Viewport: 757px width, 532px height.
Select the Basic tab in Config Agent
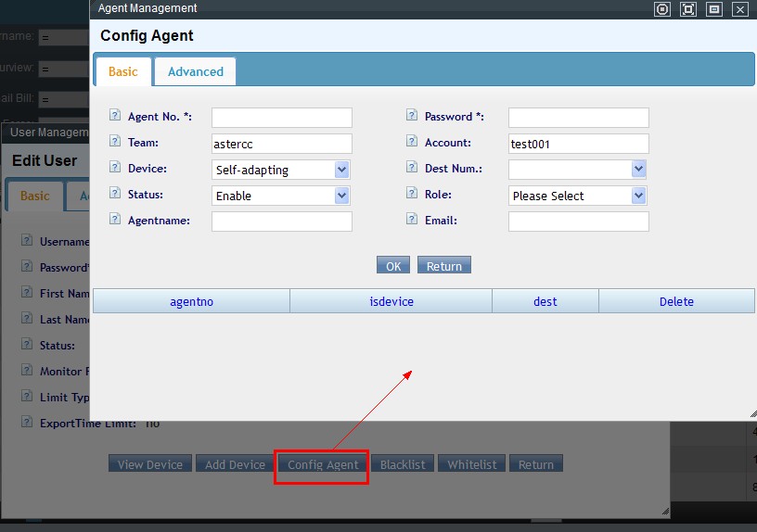coord(123,72)
